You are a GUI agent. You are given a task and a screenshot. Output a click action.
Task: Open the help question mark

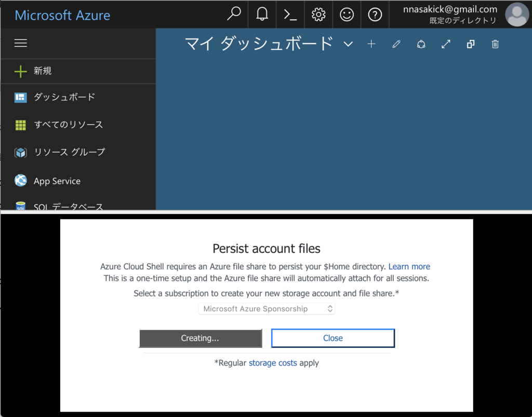pyautogui.click(x=375, y=15)
